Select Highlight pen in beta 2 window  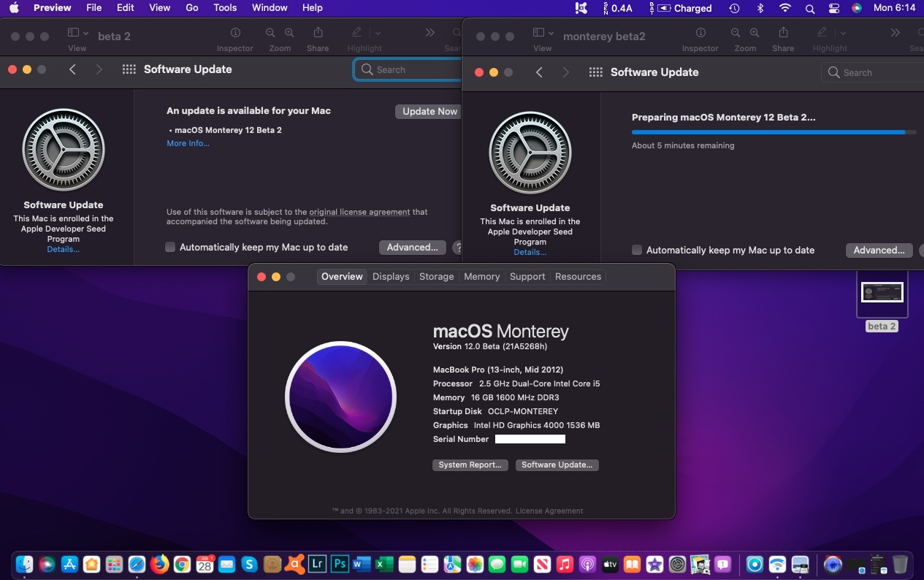356,33
